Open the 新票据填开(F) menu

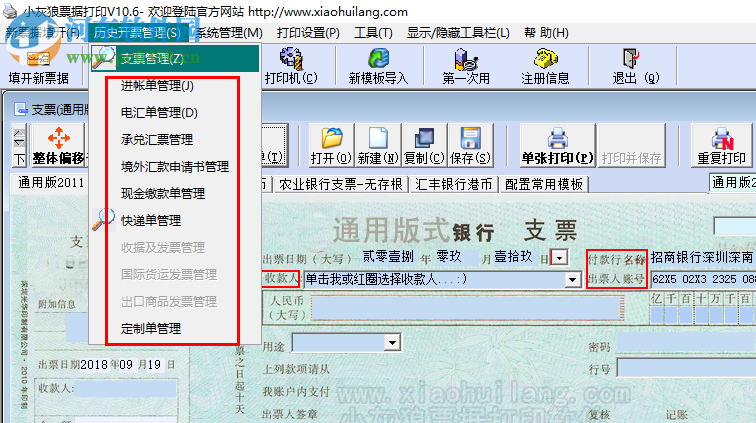tap(42, 33)
